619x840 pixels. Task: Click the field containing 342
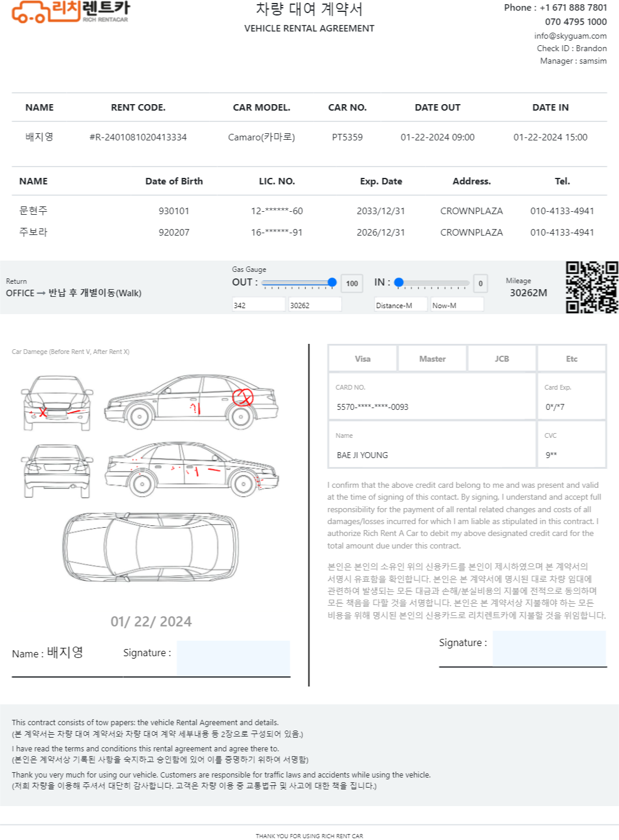[259, 305]
